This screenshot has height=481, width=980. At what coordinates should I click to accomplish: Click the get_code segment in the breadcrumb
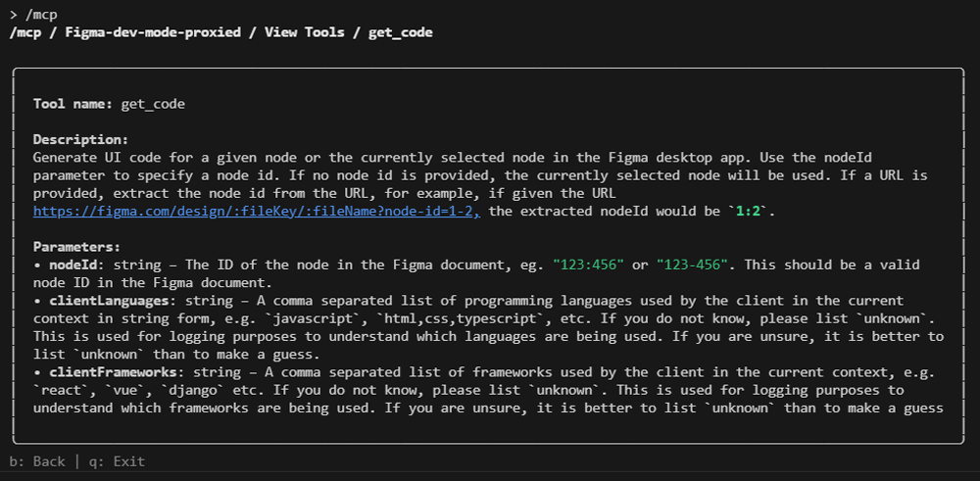pyautogui.click(x=400, y=32)
